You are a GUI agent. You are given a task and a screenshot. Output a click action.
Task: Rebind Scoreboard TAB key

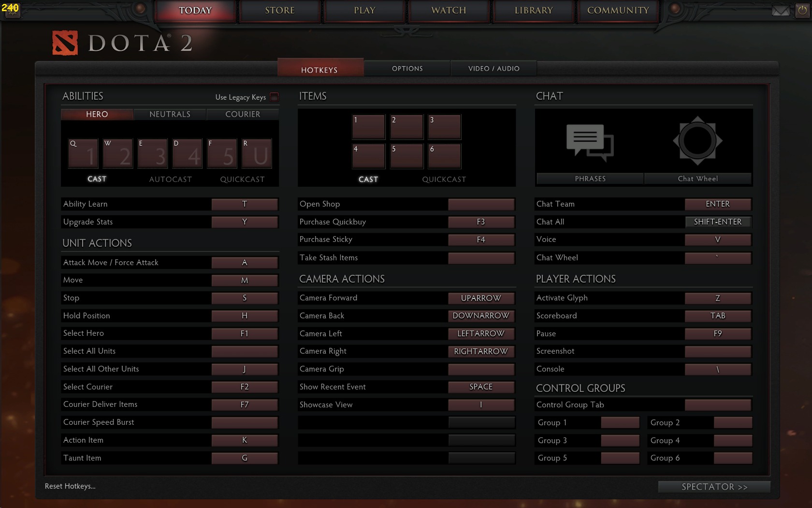718,316
